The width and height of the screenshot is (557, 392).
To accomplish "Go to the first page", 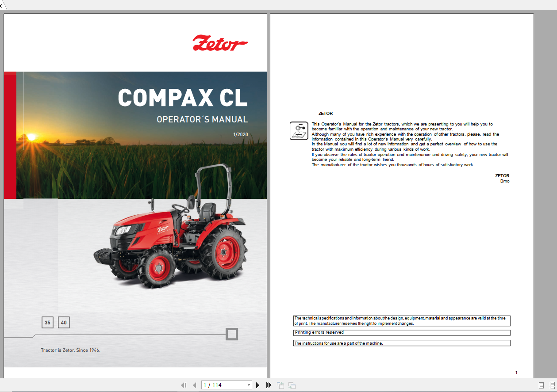I will click(x=184, y=385).
